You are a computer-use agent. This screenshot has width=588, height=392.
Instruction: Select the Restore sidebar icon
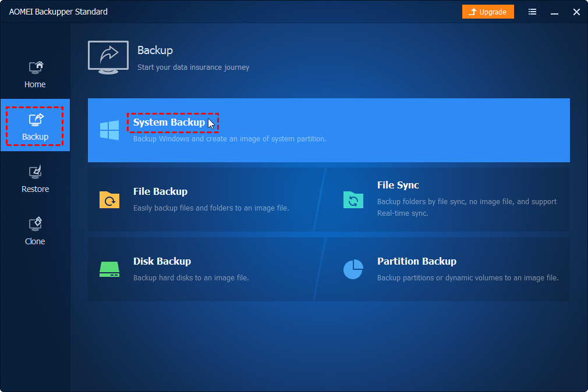click(35, 173)
